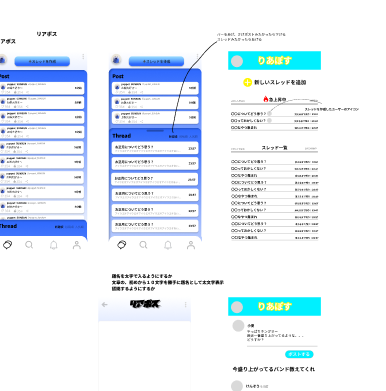The image size is (386, 391).
Task: Open home card icon in full phone mockup nav
Action: 122,245
